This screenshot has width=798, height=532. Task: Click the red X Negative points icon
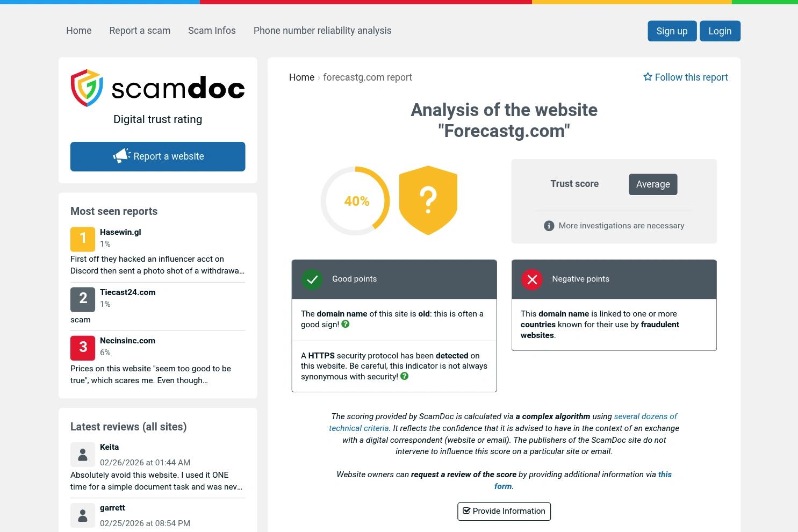pos(532,279)
